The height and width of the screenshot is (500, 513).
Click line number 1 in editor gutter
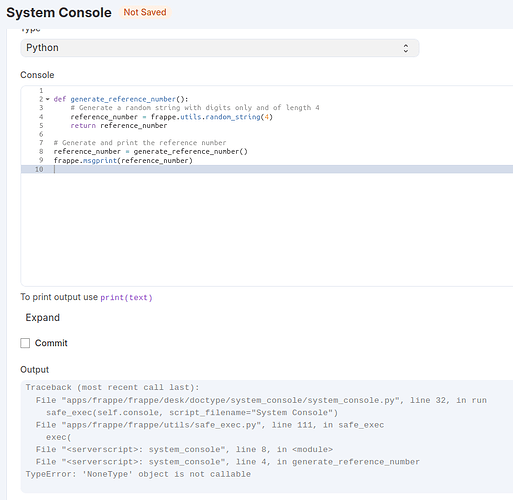pos(41,91)
